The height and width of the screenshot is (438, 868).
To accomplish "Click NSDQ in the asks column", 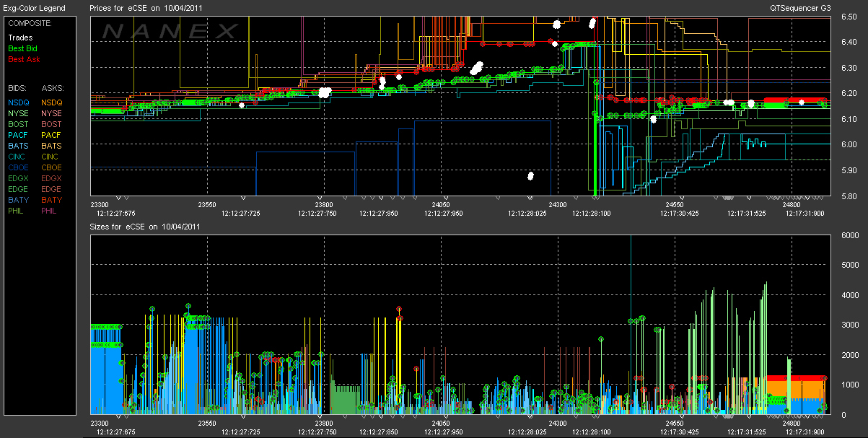I will [x=52, y=102].
